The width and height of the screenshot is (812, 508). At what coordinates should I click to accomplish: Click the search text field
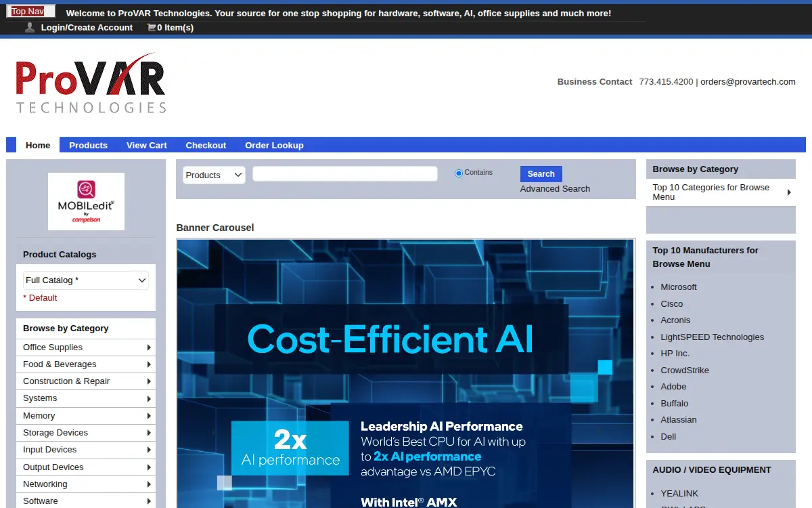(x=345, y=174)
